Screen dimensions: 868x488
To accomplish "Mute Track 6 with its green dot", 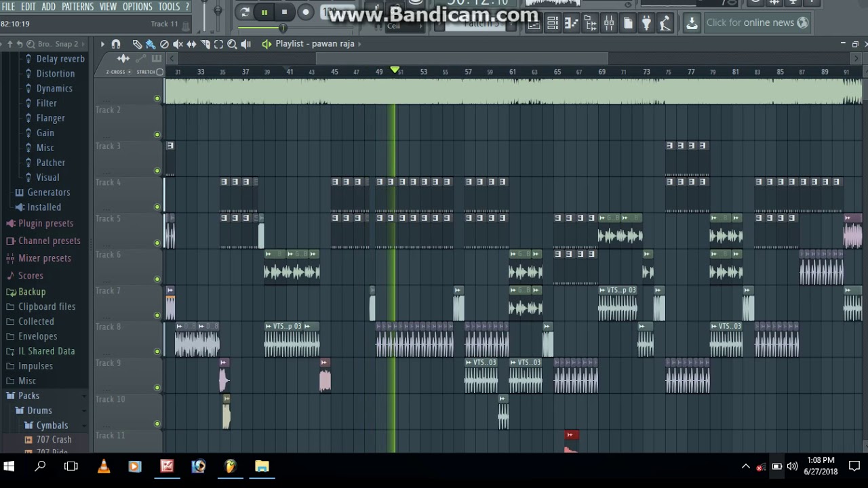I will pyautogui.click(x=157, y=279).
